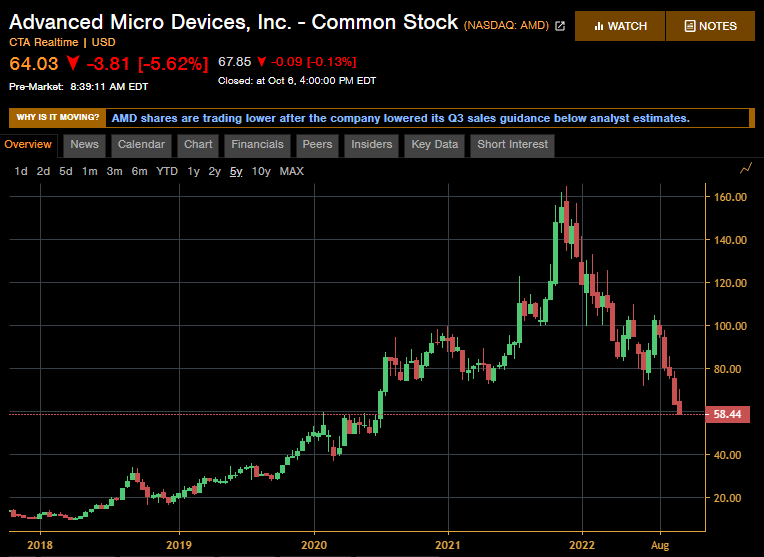The image size is (764, 557).
Task: Click the 2019 x-axis label
Action: [179, 545]
